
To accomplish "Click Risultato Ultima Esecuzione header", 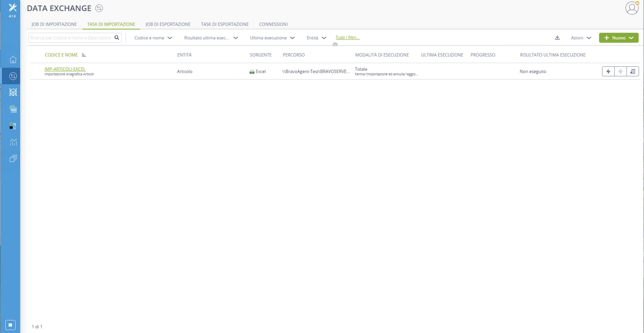I will point(553,55).
